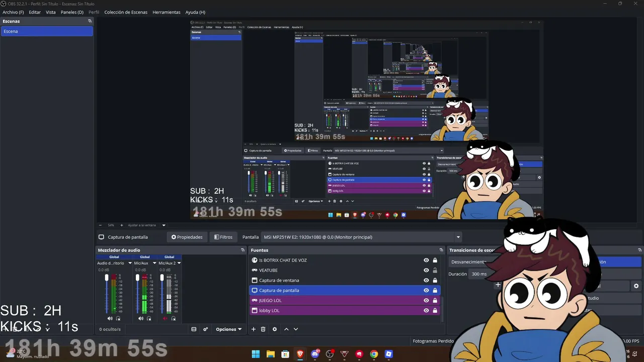Undock the Fuentes panel
Image resolution: width=644 pixels, height=362 pixels.
441,250
